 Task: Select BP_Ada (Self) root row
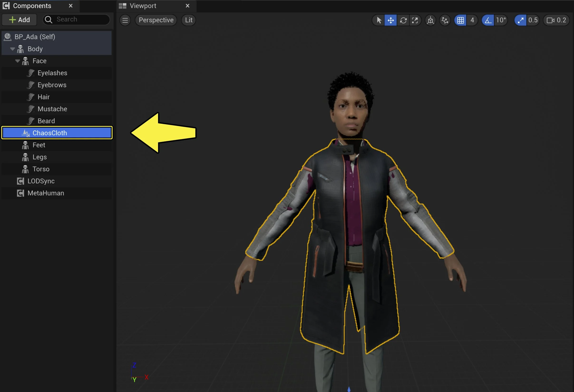point(57,37)
